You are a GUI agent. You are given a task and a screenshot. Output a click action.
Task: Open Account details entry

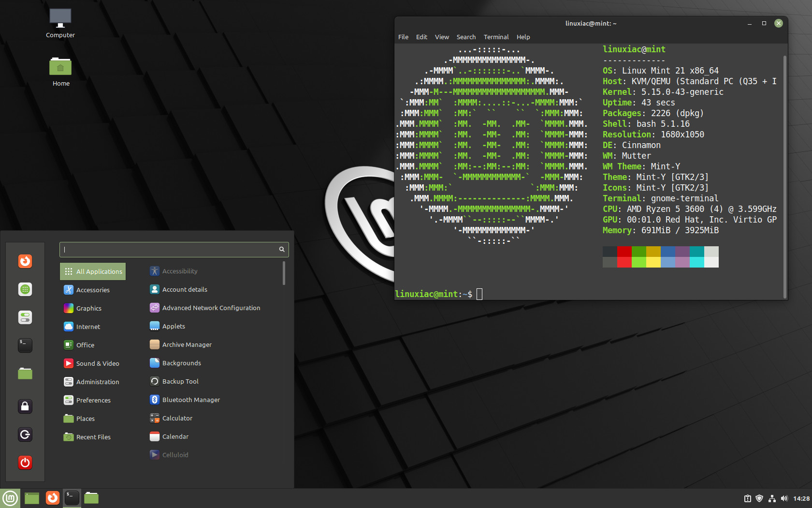click(x=178, y=289)
